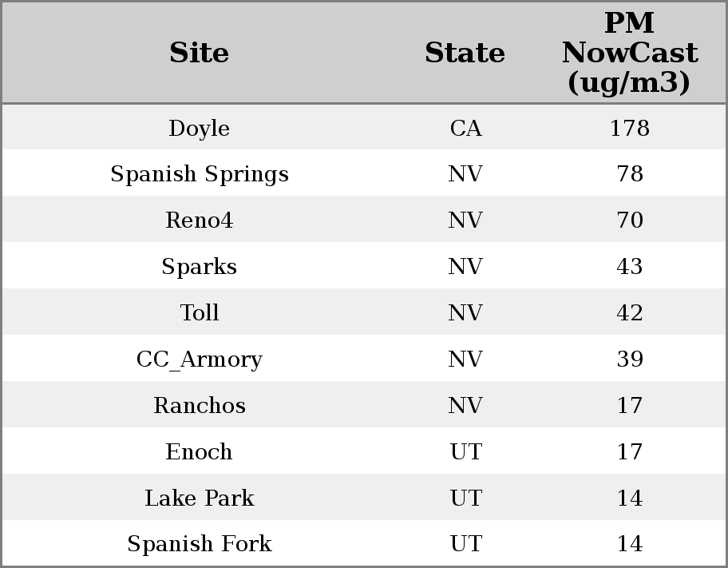Select the PM value 78 cell
The height and width of the screenshot is (568, 728).
tap(629, 174)
